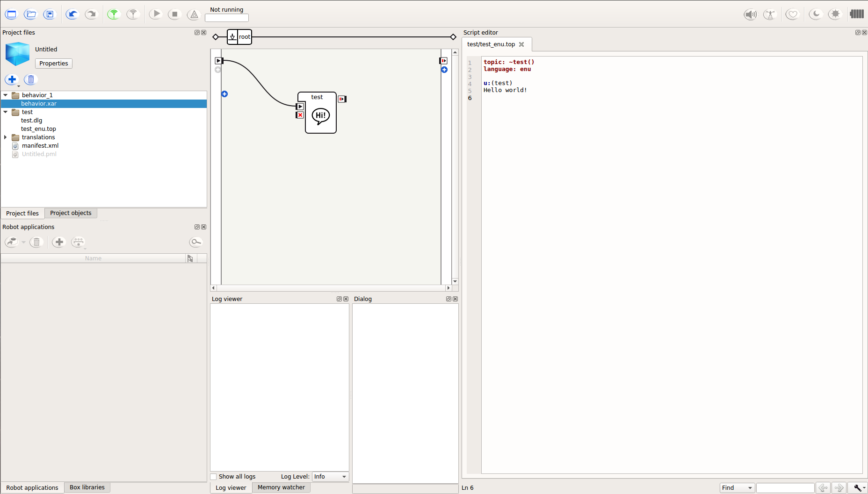Click the debug warning triangle icon
Viewport: 868px width, 494px height.
tap(194, 14)
